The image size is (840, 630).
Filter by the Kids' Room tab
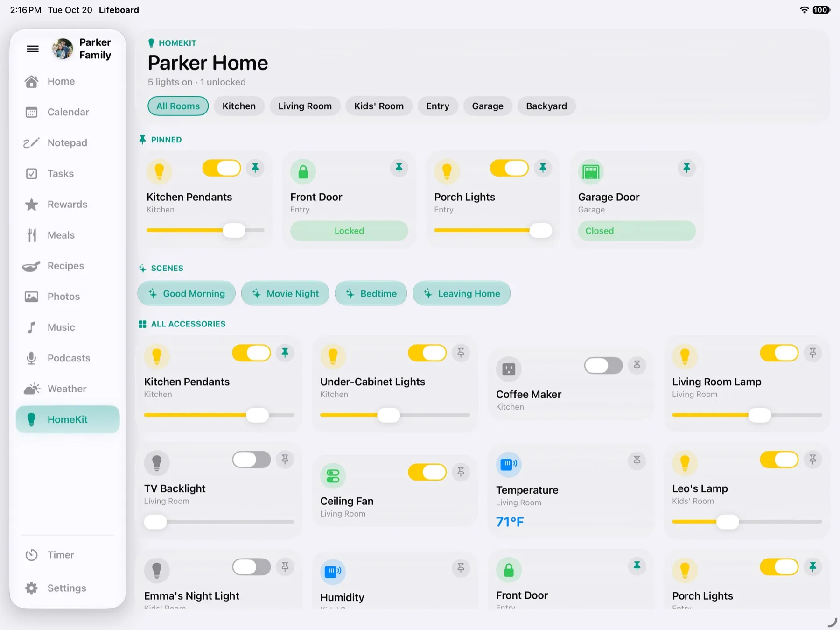379,106
